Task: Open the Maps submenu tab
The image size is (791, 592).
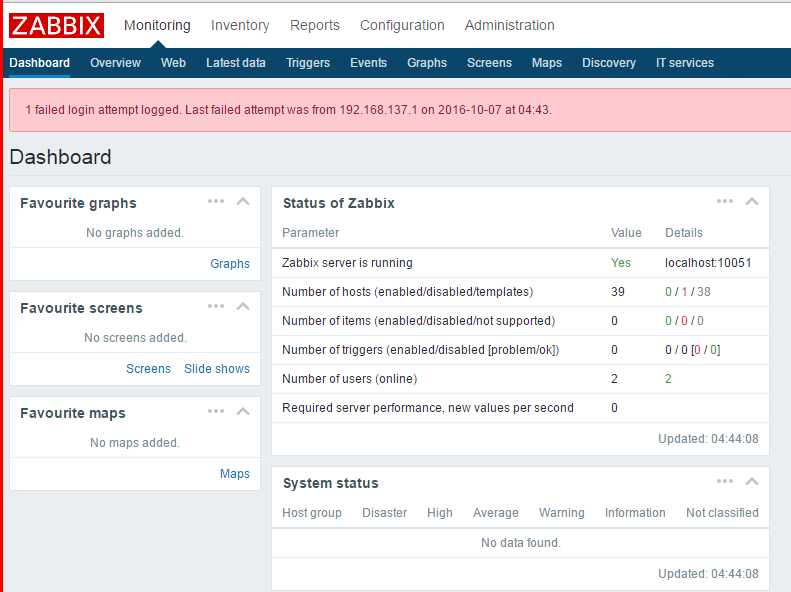Action: coord(547,63)
